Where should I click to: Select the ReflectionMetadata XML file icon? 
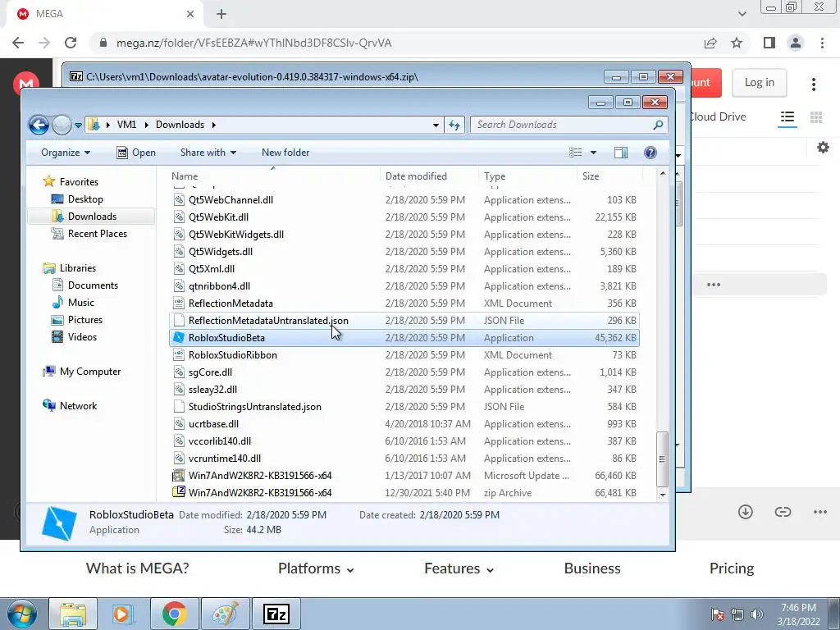point(178,304)
